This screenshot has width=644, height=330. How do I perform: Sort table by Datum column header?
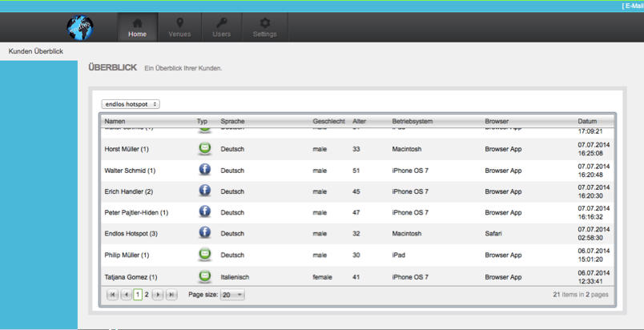click(587, 122)
